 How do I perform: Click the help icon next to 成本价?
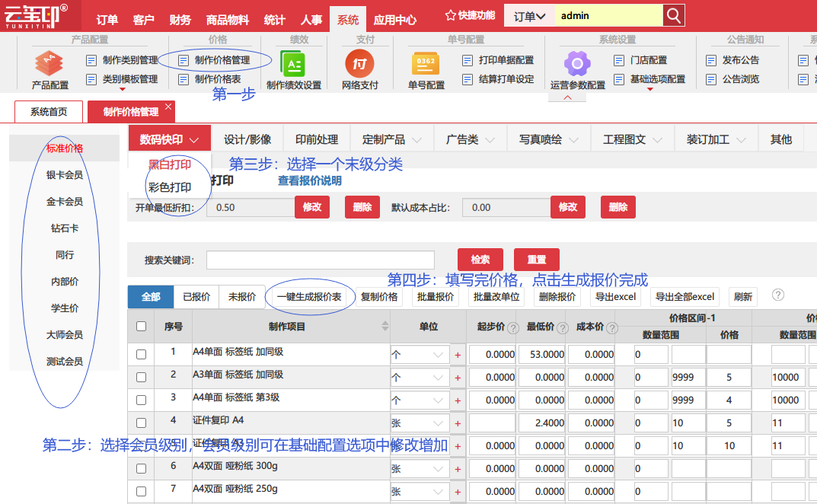point(612,328)
